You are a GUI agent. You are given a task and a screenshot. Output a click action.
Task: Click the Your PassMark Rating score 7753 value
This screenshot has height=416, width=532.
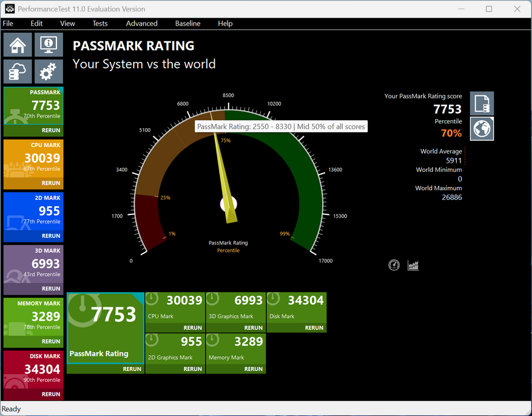(447, 109)
